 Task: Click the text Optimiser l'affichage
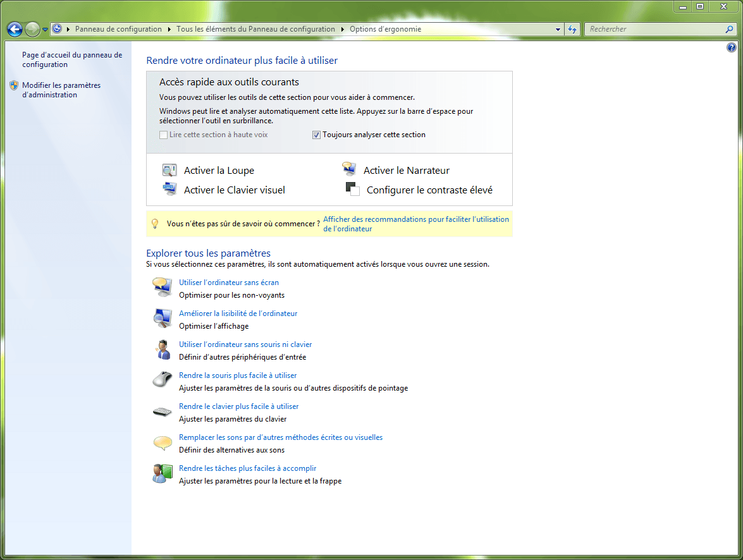click(x=214, y=326)
